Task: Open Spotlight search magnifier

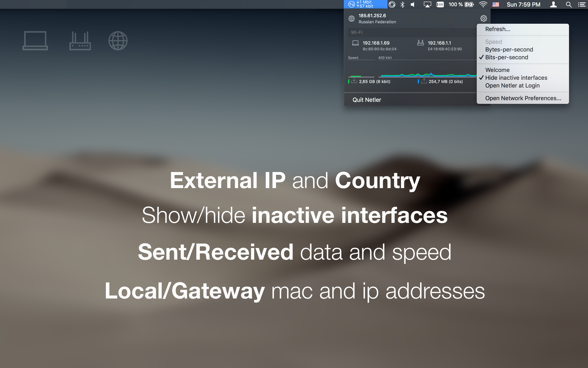Action: [569, 4]
